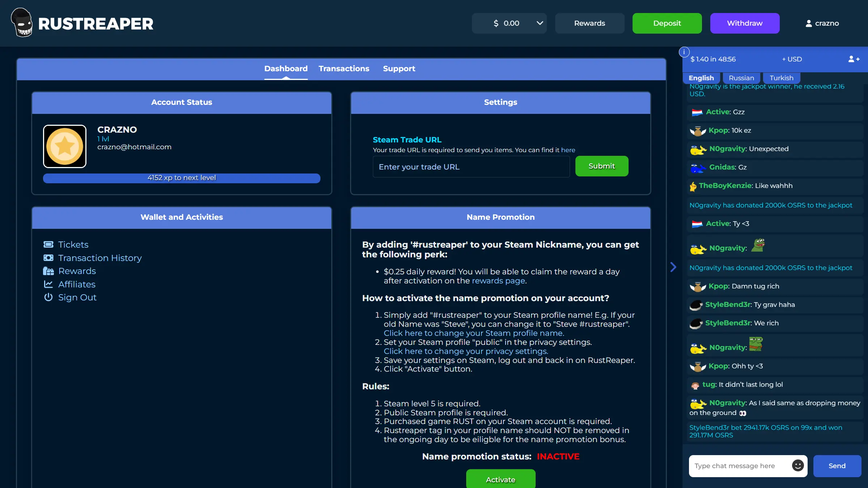Open the crazno user profile menu

pos(822,23)
